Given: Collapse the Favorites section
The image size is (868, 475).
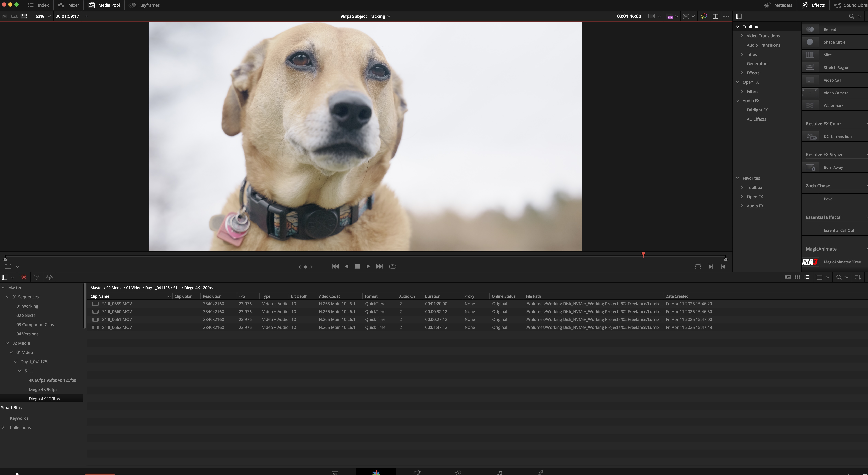Looking at the screenshot, I should tap(738, 178).
